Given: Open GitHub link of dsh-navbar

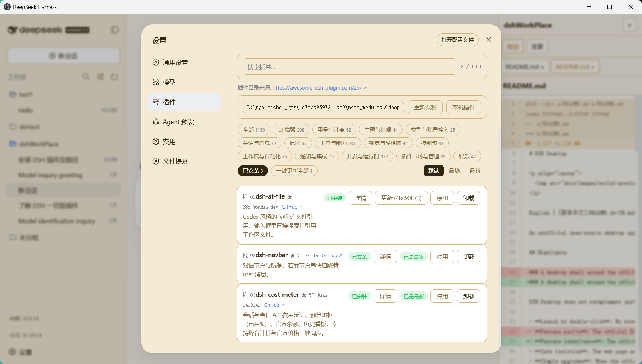Looking at the screenshot, I should click(x=332, y=256).
